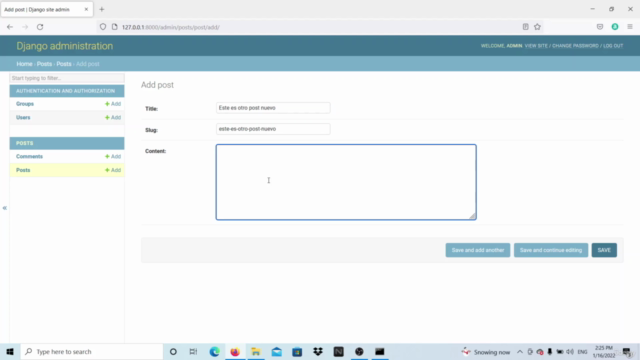This screenshot has height=360, width=640.
Task: Add a new User via Add link
Action: pyautogui.click(x=113, y=118)
